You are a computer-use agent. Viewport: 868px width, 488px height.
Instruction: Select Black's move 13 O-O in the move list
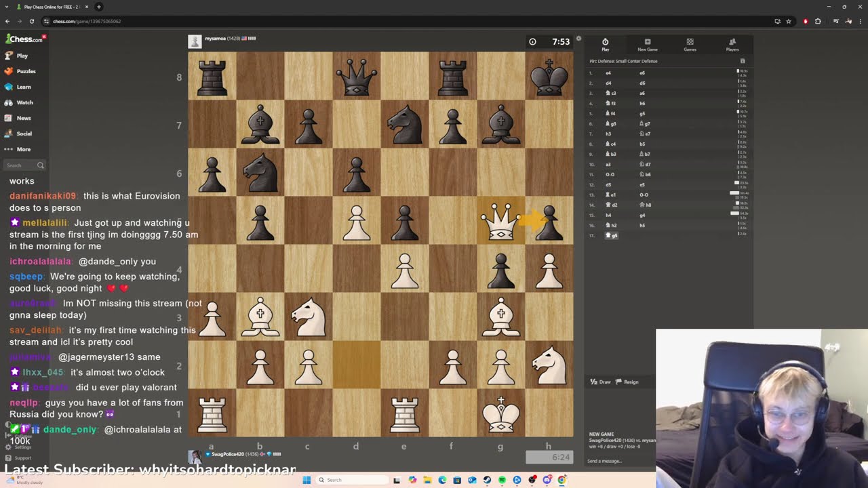click(x=644, y=195)
